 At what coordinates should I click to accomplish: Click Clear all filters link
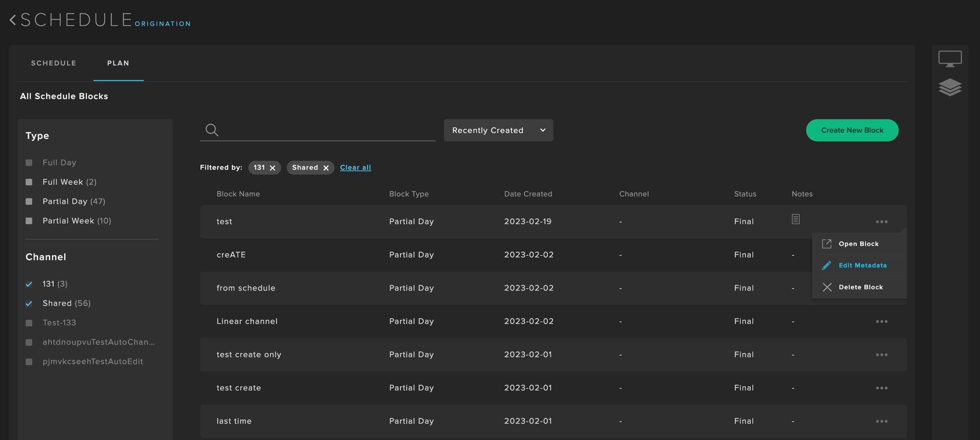point(355,167)
